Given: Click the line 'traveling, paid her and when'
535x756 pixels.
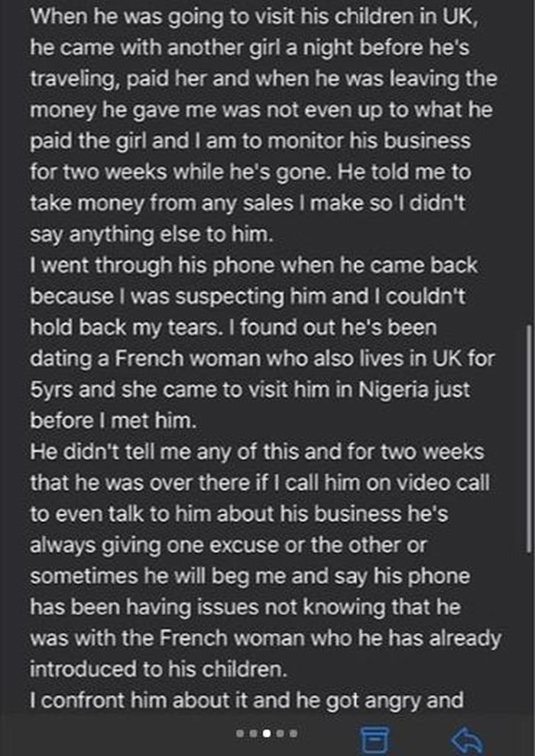Looking at the screenshot, I should click(x=264, y=79).
